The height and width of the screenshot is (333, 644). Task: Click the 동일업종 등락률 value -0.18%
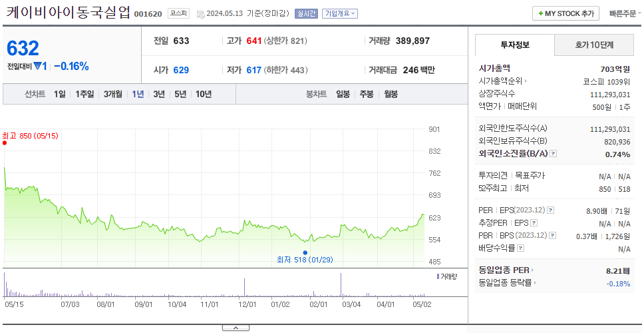click(618, 284)
